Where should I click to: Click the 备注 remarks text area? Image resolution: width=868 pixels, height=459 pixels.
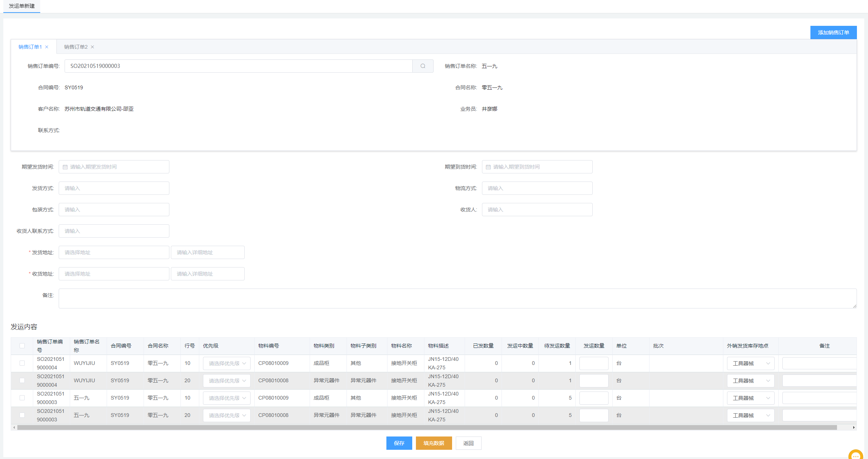point(457,298)
